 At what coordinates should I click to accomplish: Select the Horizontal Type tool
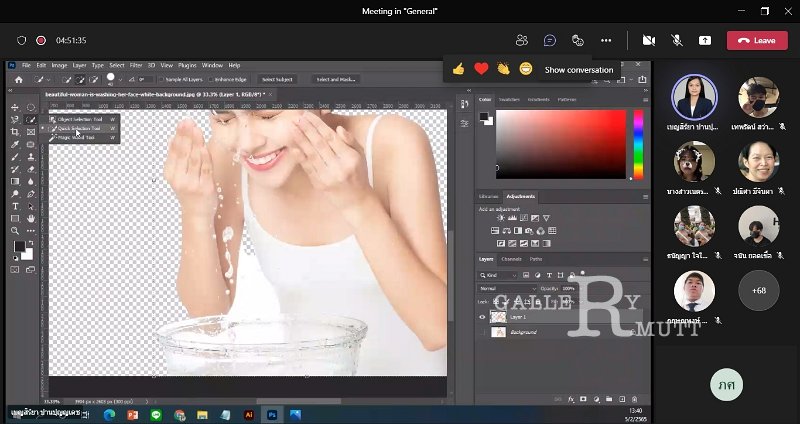pos(15,206)
